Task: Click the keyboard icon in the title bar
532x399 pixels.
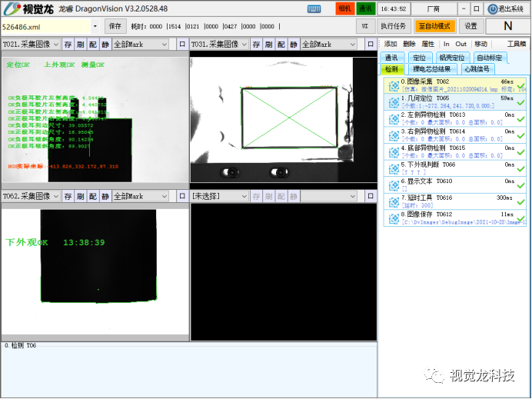Action: coord(314,8)
